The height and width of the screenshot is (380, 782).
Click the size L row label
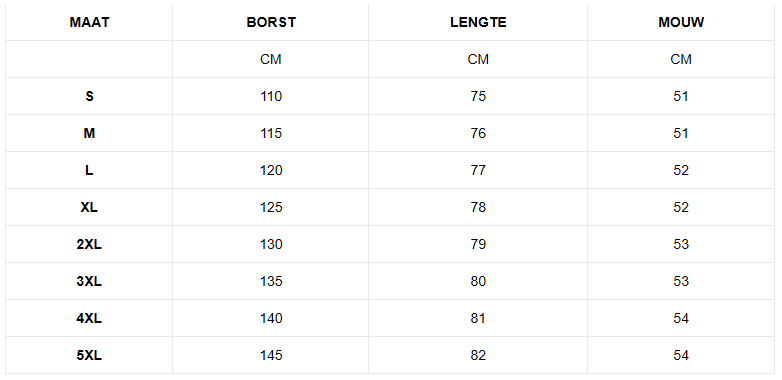pyautogui.click(x=89, y=171)
